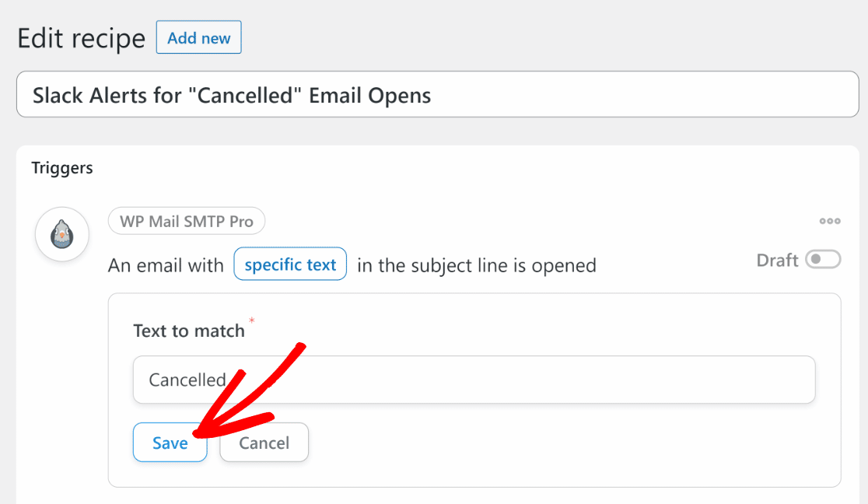Click the WP Mail SMTP Pro tag
This screenshot has height=504, width=868.
click(x=187, y=221)
